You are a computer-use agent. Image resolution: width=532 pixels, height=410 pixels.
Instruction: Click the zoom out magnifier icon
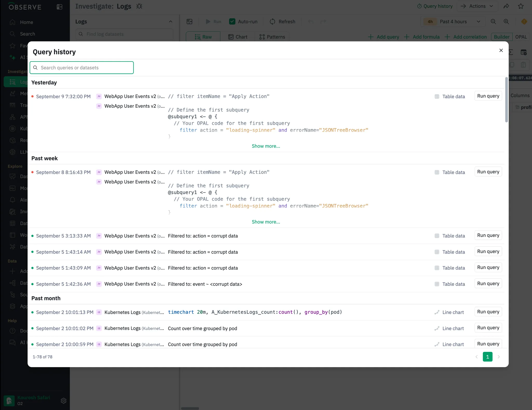click(x=493, y=22)
